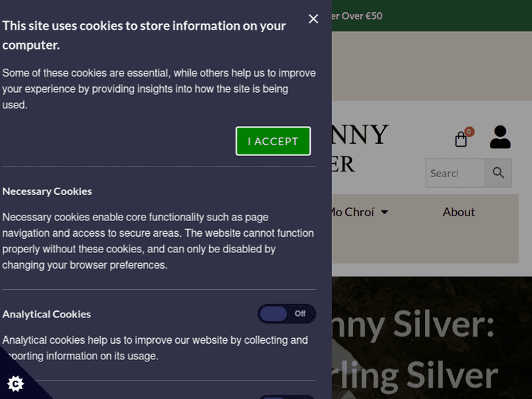
Task: Click the dark hero banner image
Action: [x=432, y=337]
